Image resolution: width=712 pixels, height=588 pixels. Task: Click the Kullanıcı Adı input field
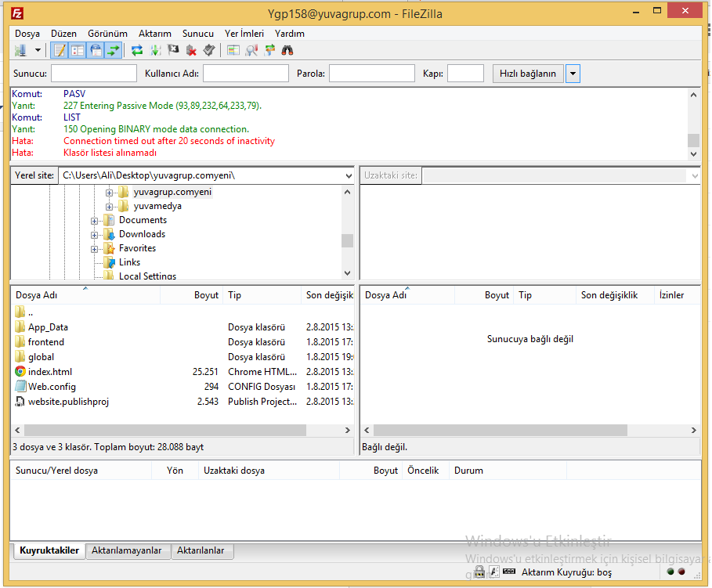coord(246,74)
